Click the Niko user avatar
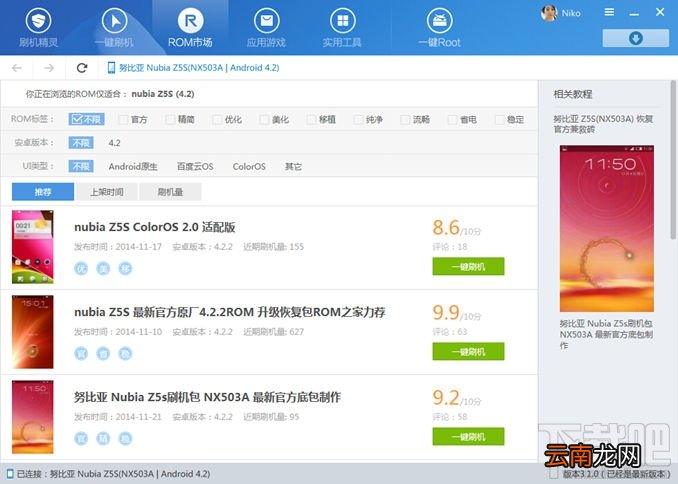678x484 pixels. (549, 13)
